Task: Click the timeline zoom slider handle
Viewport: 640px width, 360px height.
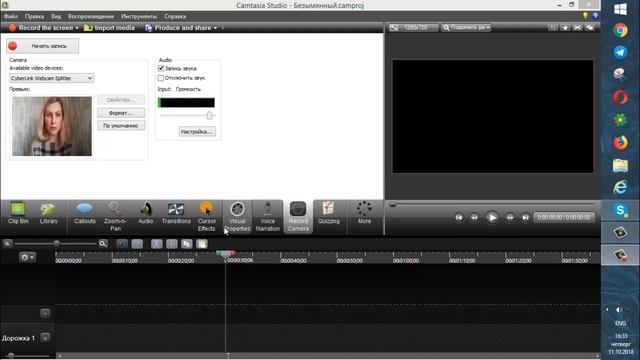Action: click(x=57, y=244)
